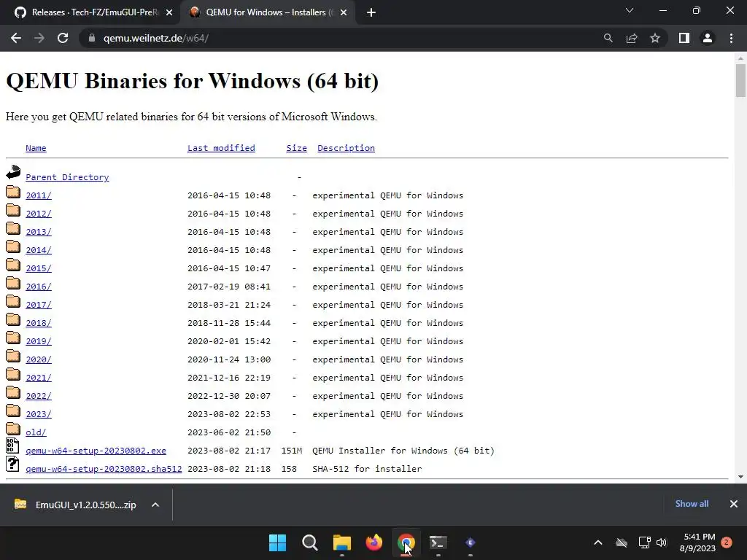747x560 pixels.
Task: Open the tab search dropdown
Action: point(630,10)
